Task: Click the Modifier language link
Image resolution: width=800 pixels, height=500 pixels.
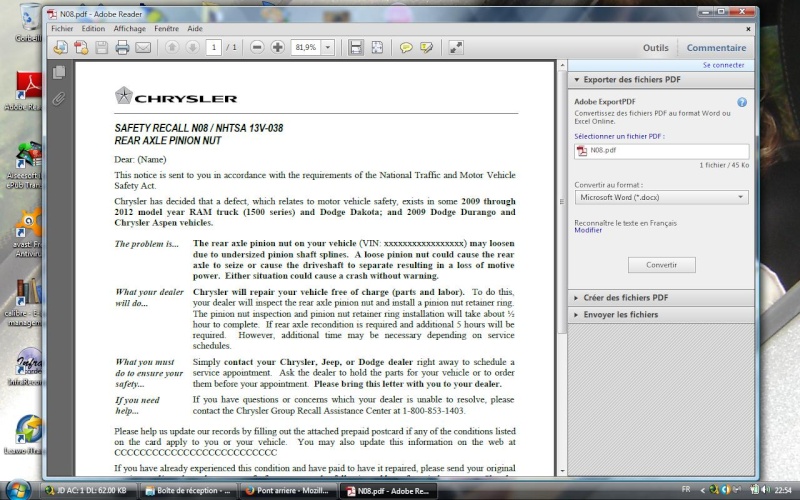Action: click(588, 230)
